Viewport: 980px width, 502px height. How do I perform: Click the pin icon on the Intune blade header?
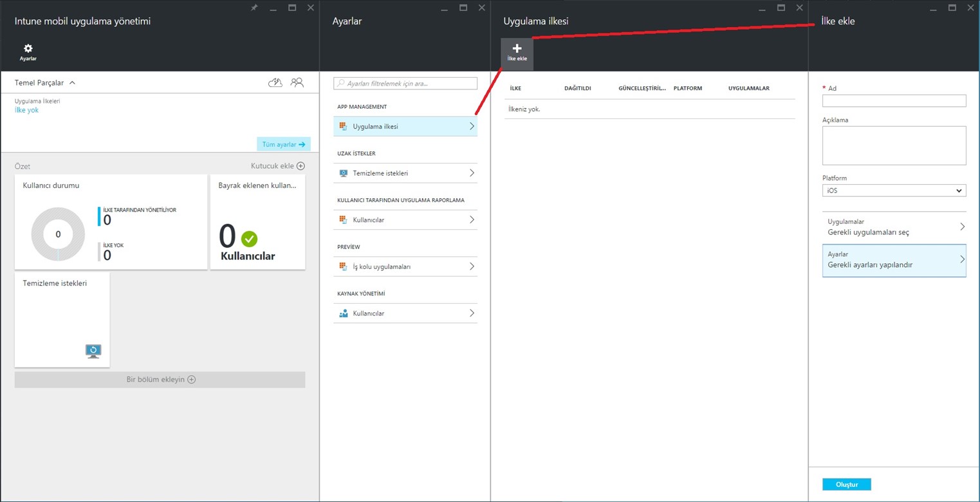pyautogui.click(x=254, y=8)
